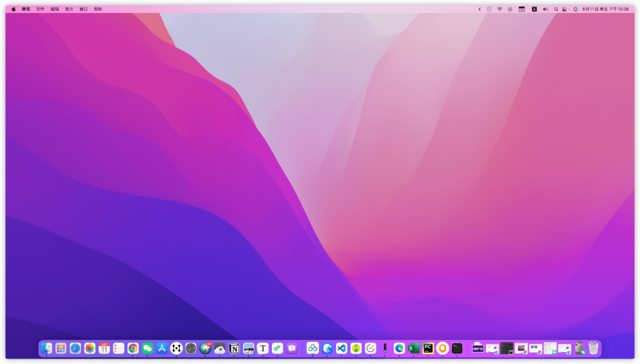
Task: Open Notion from the dock
Action: point(234,348)
